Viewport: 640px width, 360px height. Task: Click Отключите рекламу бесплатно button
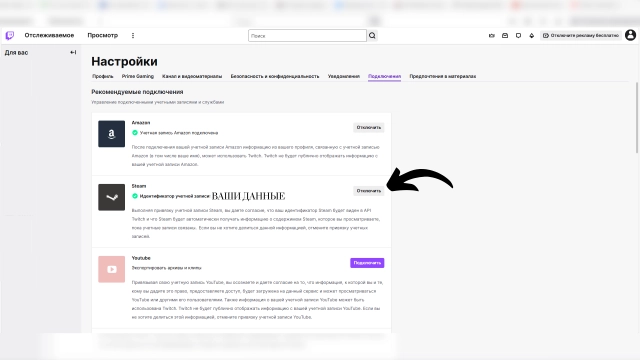[581, 36]
